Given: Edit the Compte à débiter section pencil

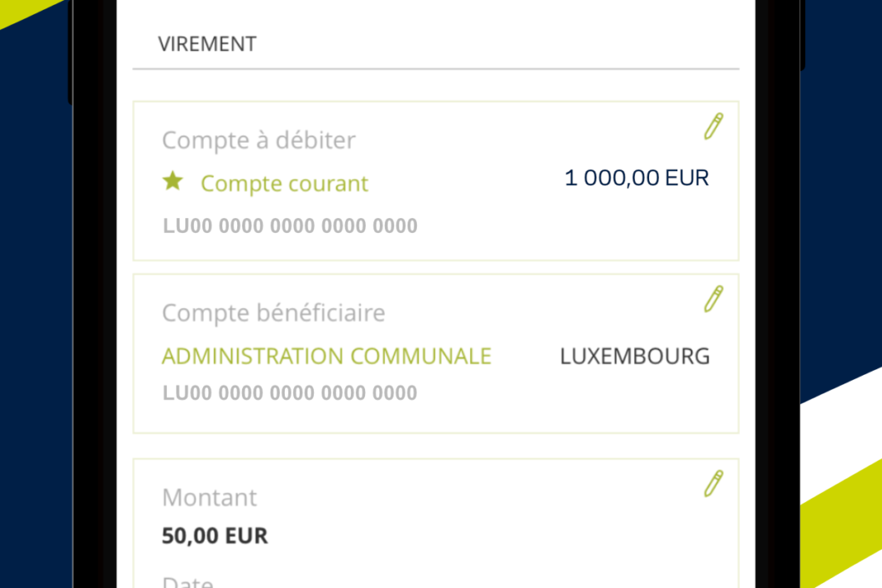Looking at the screenshot, I should [x=713, y=126].
